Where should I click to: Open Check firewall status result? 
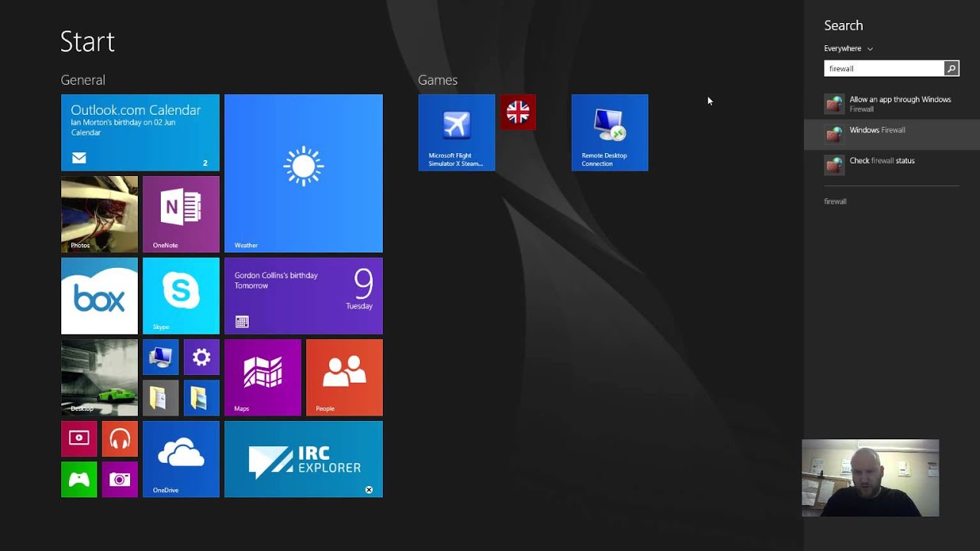(x=892, y=165)
